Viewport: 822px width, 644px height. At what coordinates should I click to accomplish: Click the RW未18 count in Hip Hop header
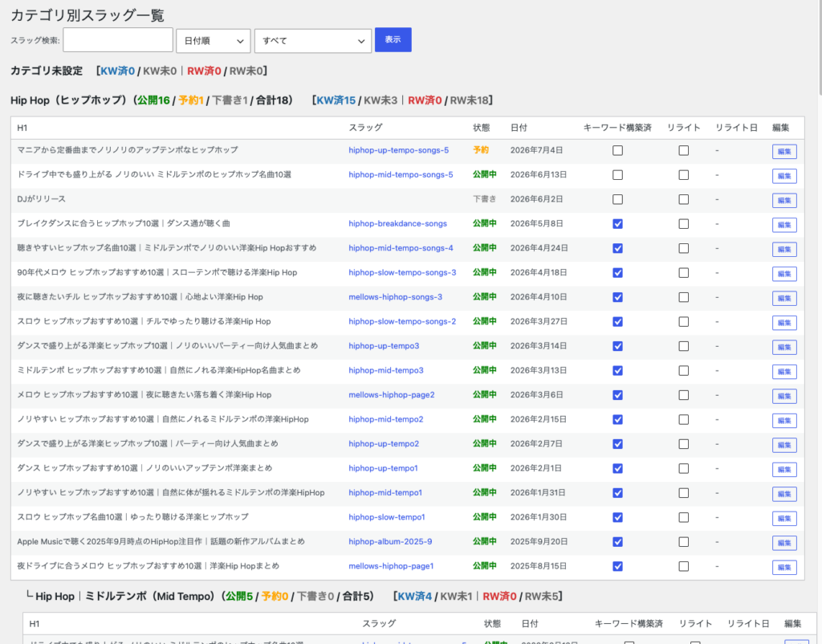pyautogui.click(x=469, y=100)
